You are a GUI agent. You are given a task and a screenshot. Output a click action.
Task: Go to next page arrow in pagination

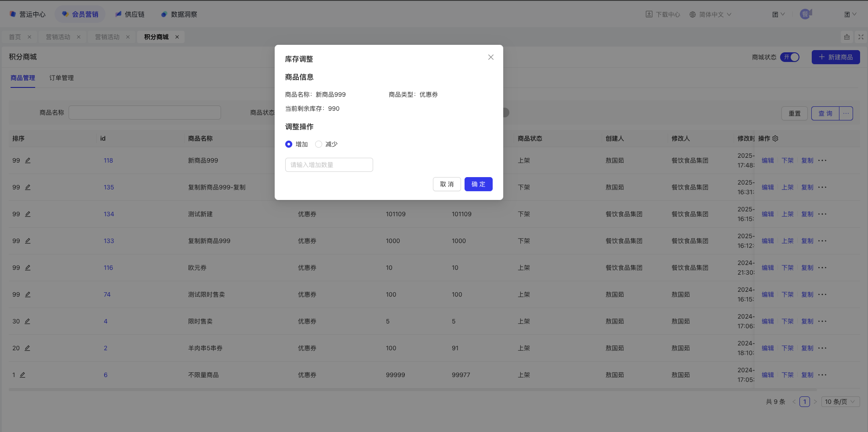pos(815,402)
